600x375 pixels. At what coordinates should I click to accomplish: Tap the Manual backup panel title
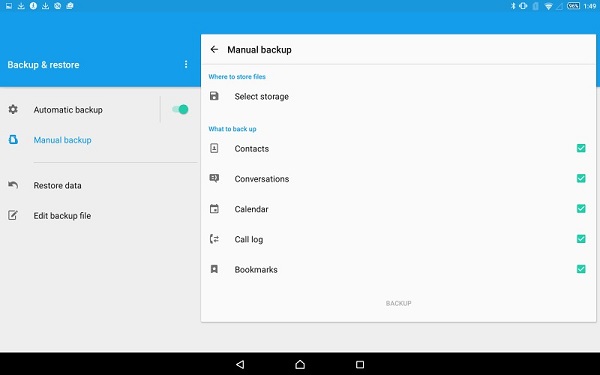(259, 50)
